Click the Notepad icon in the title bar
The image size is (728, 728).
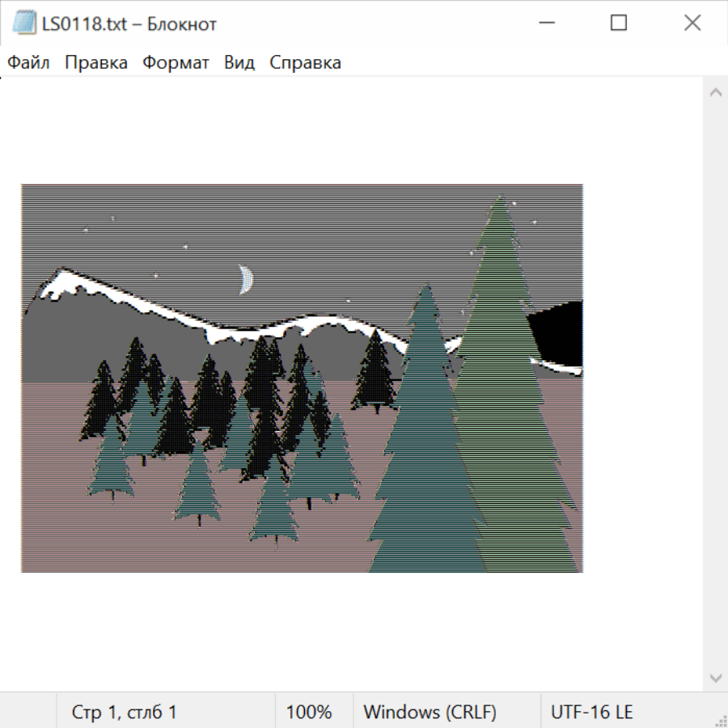click(x=23, y=23)
